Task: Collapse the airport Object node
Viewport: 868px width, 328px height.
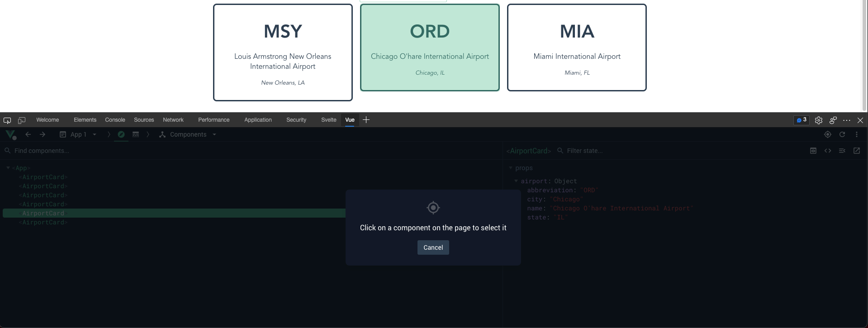Action: coord(516,181)
